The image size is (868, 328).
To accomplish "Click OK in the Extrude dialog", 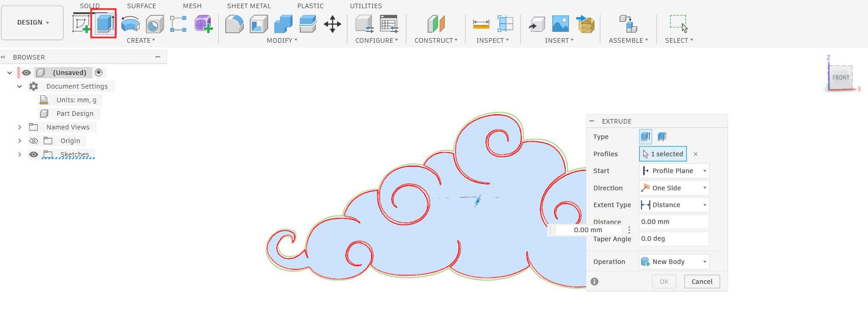I will [664, 282].
